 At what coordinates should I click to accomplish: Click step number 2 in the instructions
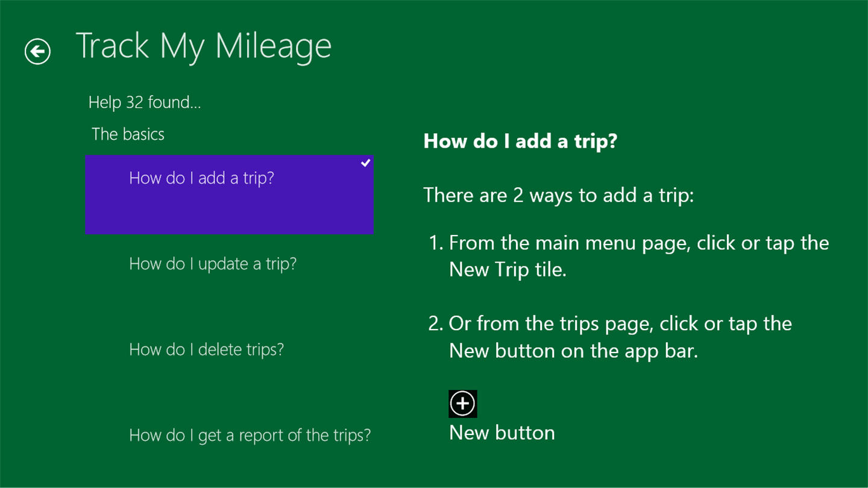(x=435, y=324)
